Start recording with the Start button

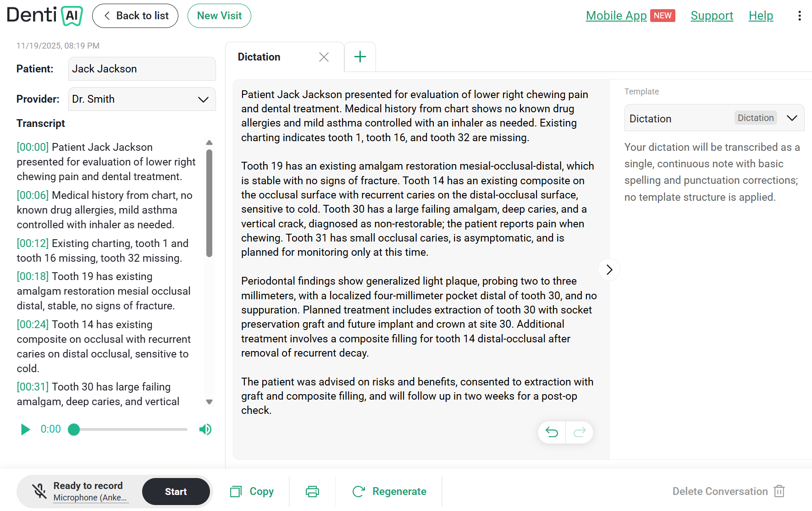pyautogui.click(x=176, y=491)
